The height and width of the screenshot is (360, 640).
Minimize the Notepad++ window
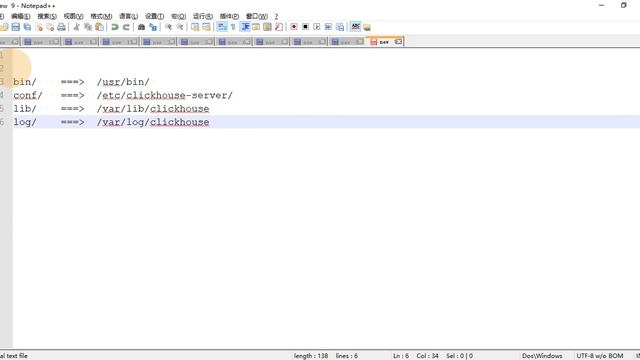click(x=601, y=5)
